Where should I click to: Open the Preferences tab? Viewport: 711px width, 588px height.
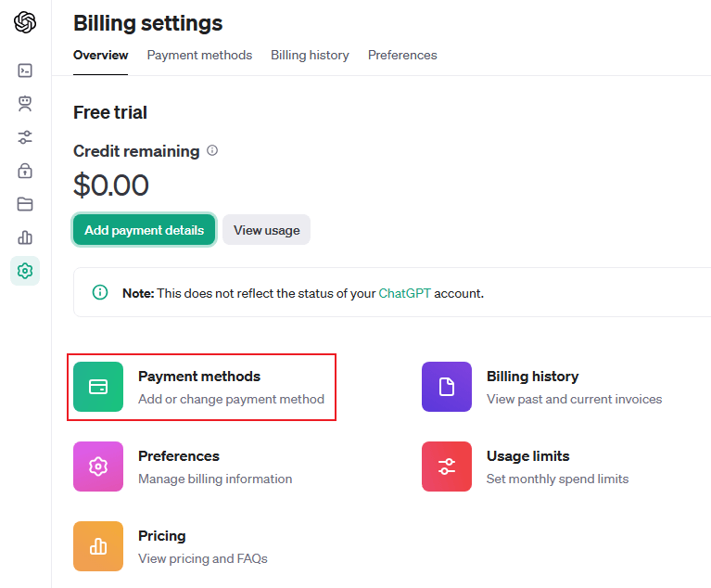(402, 55)
